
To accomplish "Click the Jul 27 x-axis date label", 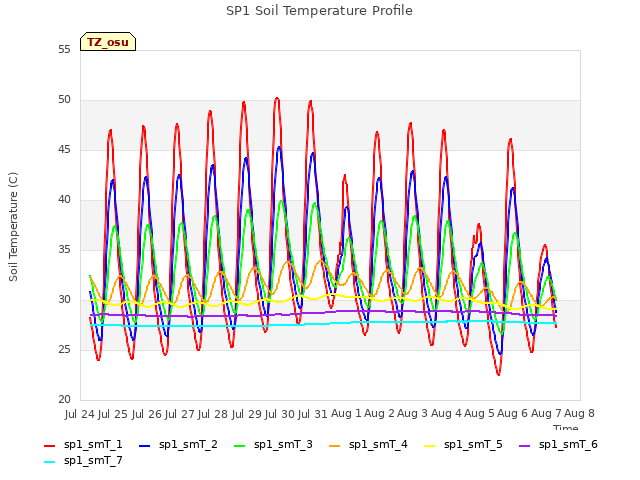I will [180, 414].
